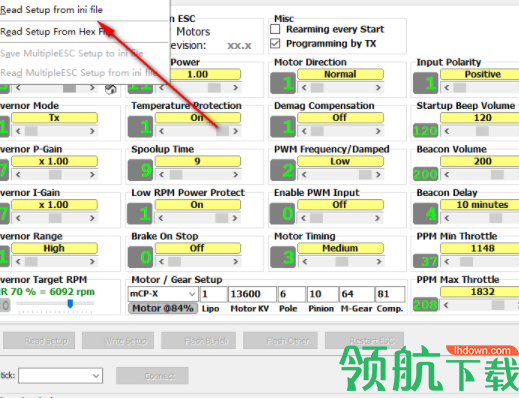Screen dimensions: 519x398
Task: Click the PPM Min Throttle 1148 value
Action: [x=480, y=248]
